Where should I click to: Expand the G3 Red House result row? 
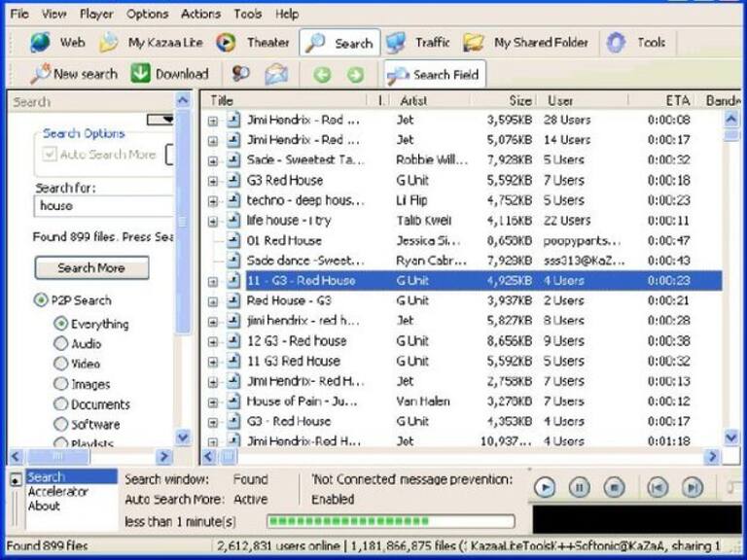pos(213,181)
